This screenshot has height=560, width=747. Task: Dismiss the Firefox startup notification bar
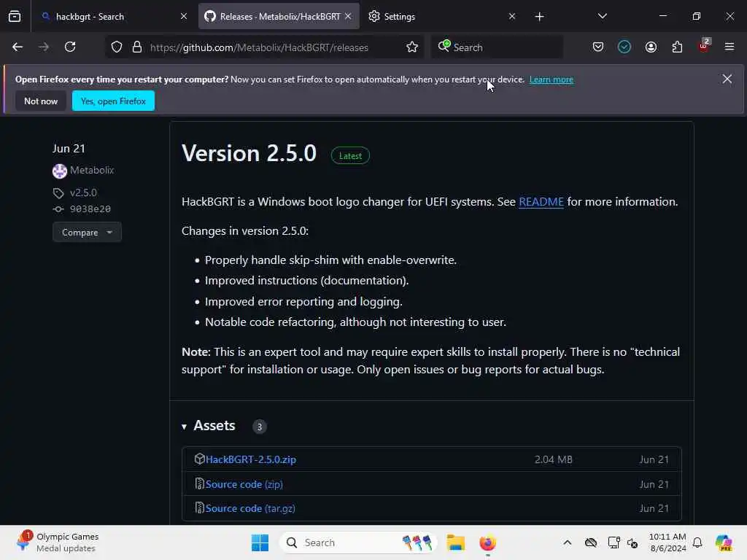coord(727,79)
